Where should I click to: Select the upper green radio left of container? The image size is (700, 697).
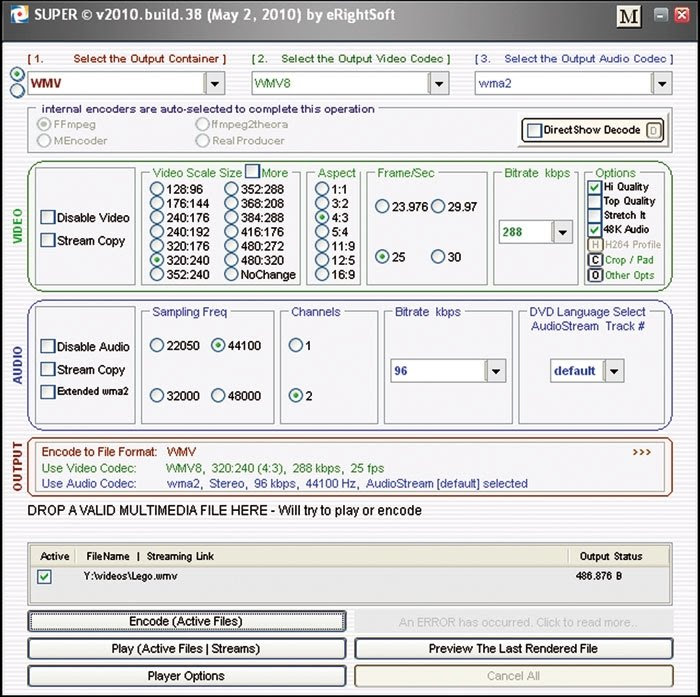[17, 74]
